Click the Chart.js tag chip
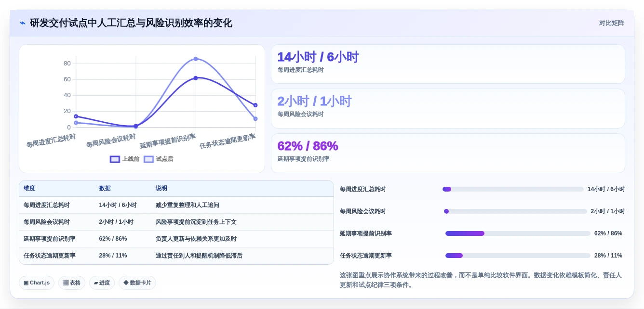The height and width of the screenshot is (309, 644). 37,283
